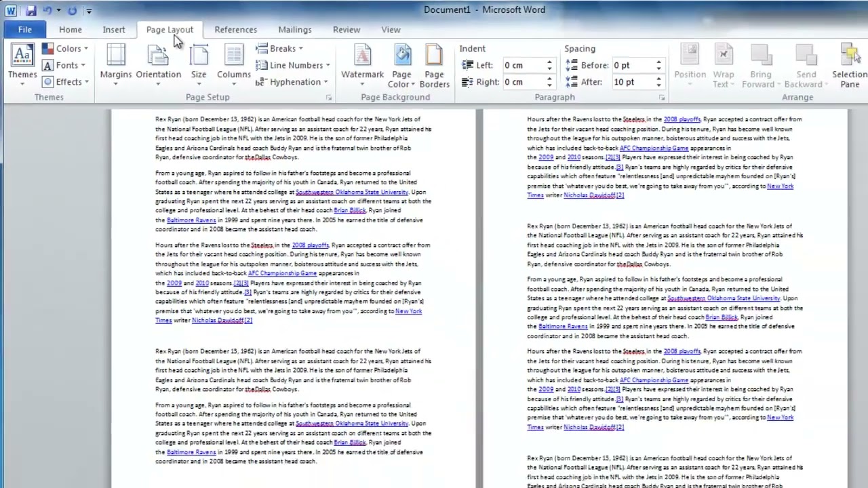Click the Page Borders button
868x488 pixels.
[x=434, y=66]
